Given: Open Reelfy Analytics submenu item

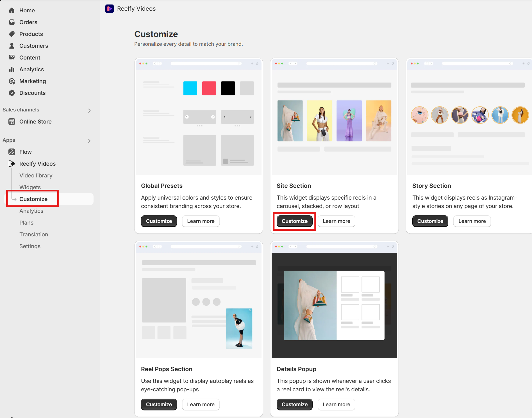Looking at the screenshot, I should point(31,211).
